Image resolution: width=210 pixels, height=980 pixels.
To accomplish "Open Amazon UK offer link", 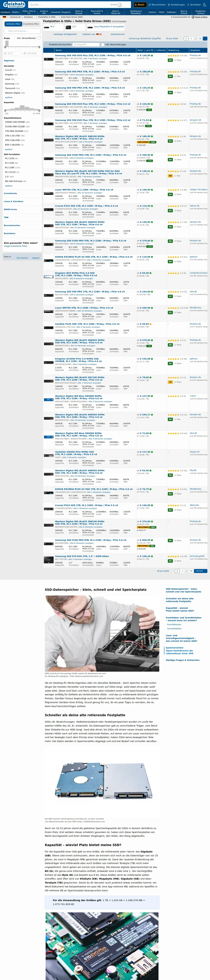I will click(x=195, y=120).
